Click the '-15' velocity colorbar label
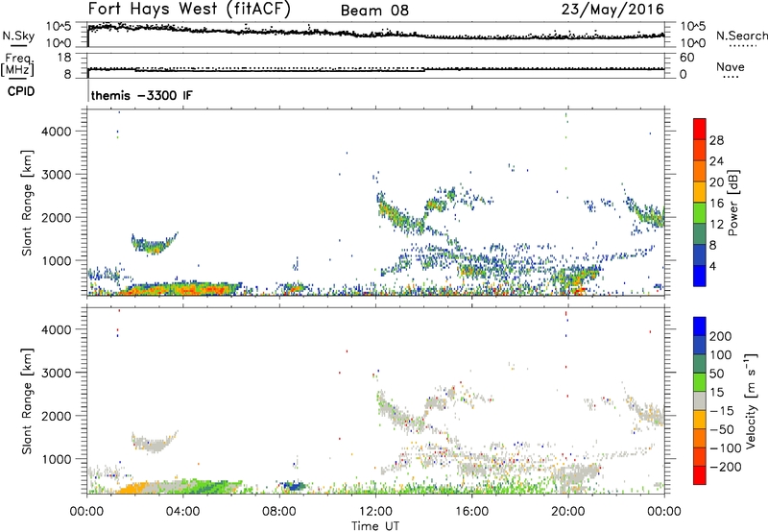Screen dimensions: 768x532 pyautogui.click(x=722, y=411)
